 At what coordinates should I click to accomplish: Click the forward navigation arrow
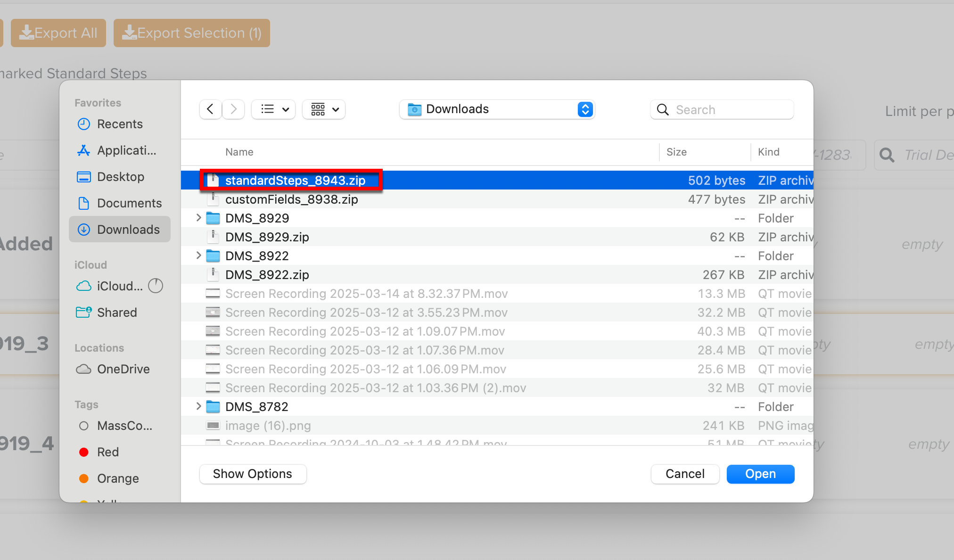pos(233,109)
